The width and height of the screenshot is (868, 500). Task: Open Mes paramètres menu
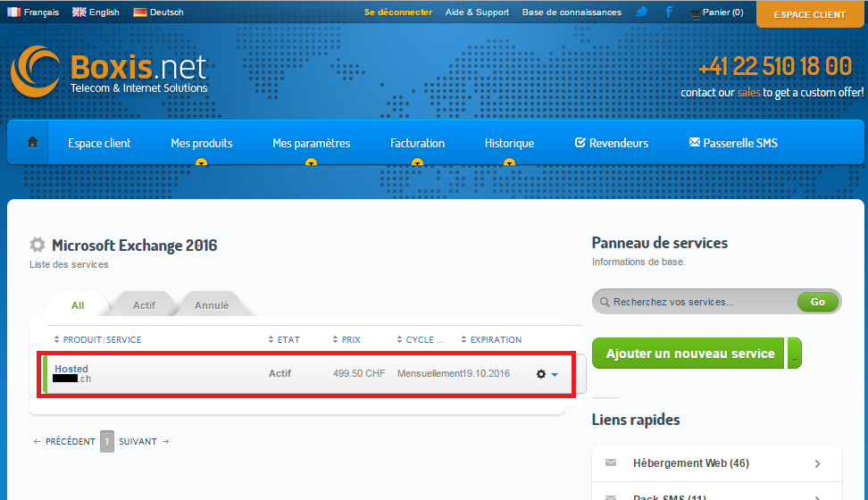coord(311,143)
